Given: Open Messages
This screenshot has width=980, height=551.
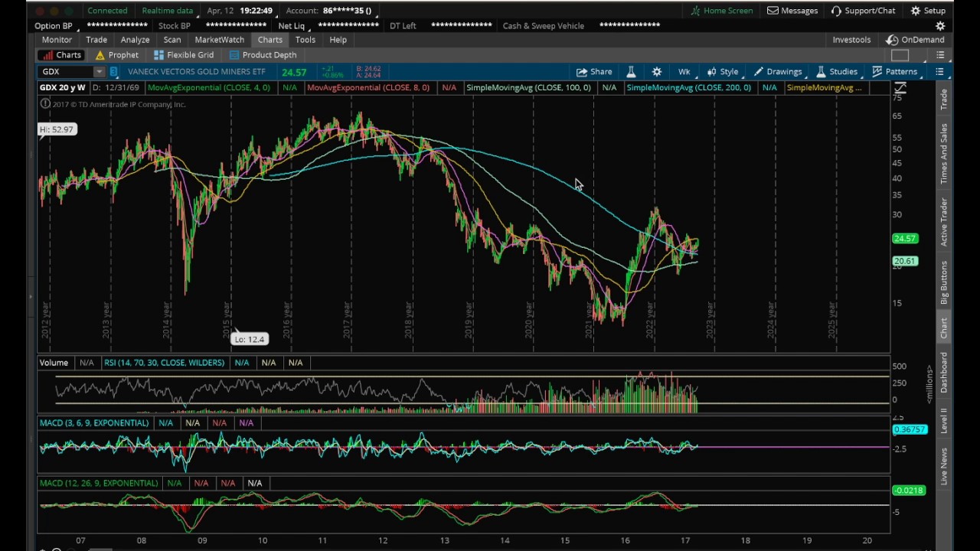Looking at the screenshot, I should (x=792, y=11).
